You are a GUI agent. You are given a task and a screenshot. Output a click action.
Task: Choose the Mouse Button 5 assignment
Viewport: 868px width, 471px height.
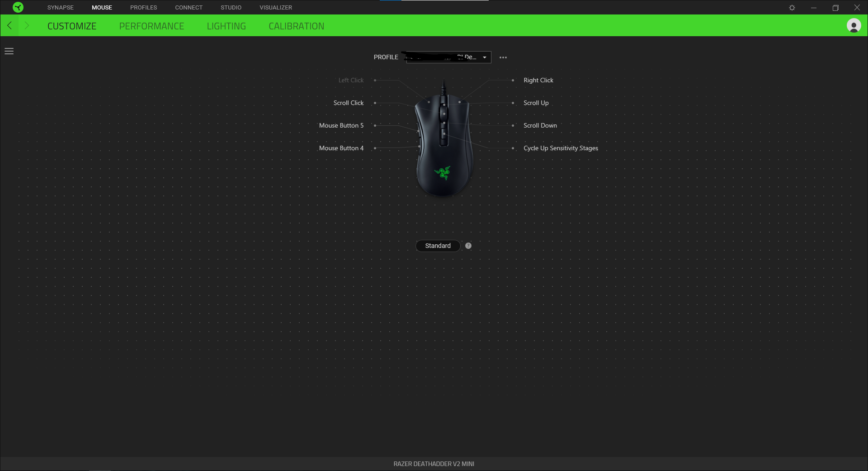coord(341,125)
